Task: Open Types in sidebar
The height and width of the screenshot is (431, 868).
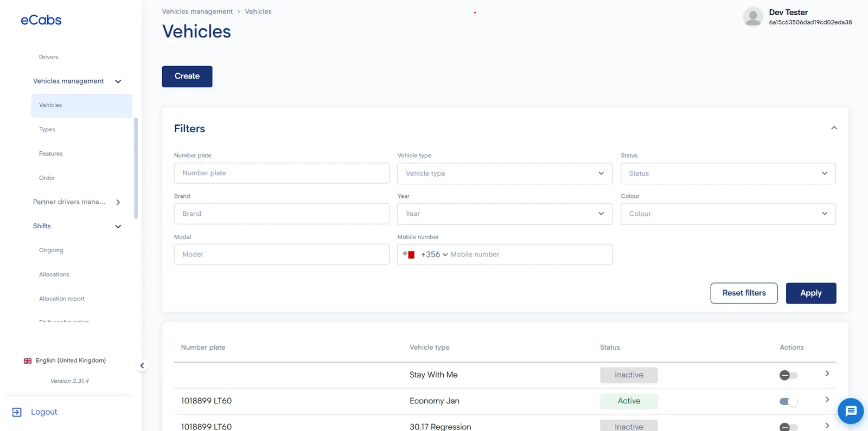Action: coord(47,130)
